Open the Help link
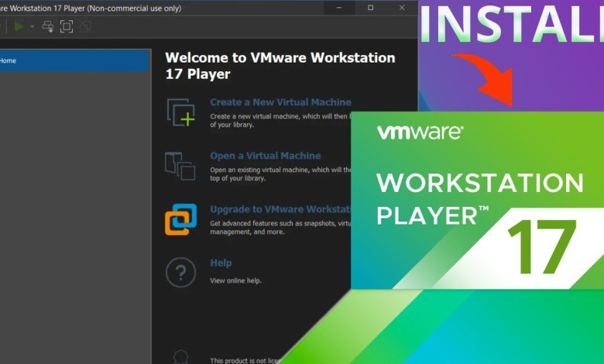The height and width of the screenshot is (364, 604). (x=221, y=263)
